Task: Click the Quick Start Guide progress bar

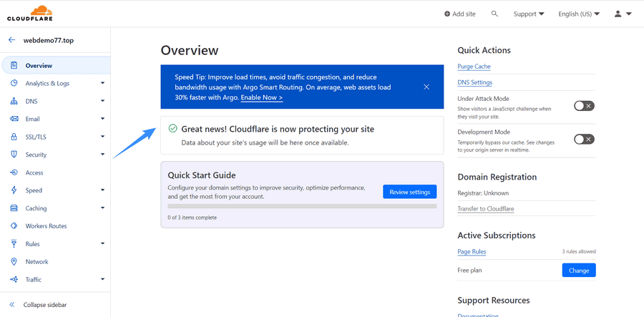Action: coord(302,206)
